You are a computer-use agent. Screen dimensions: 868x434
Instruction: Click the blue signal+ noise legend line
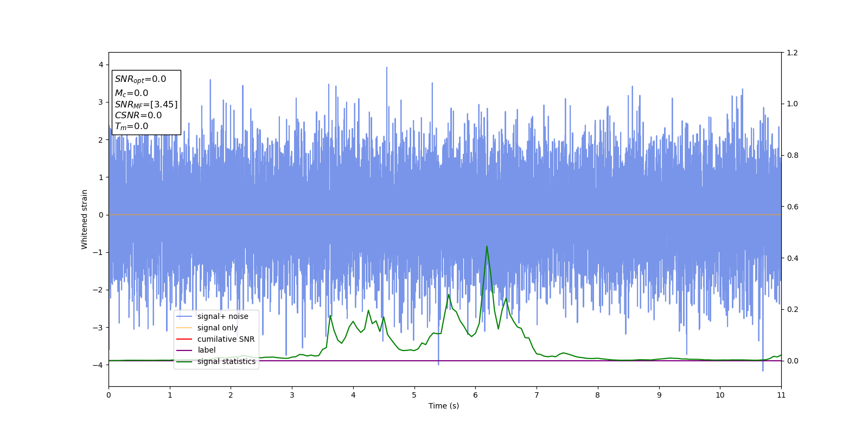pyautogui.click(x=184, y=316)
